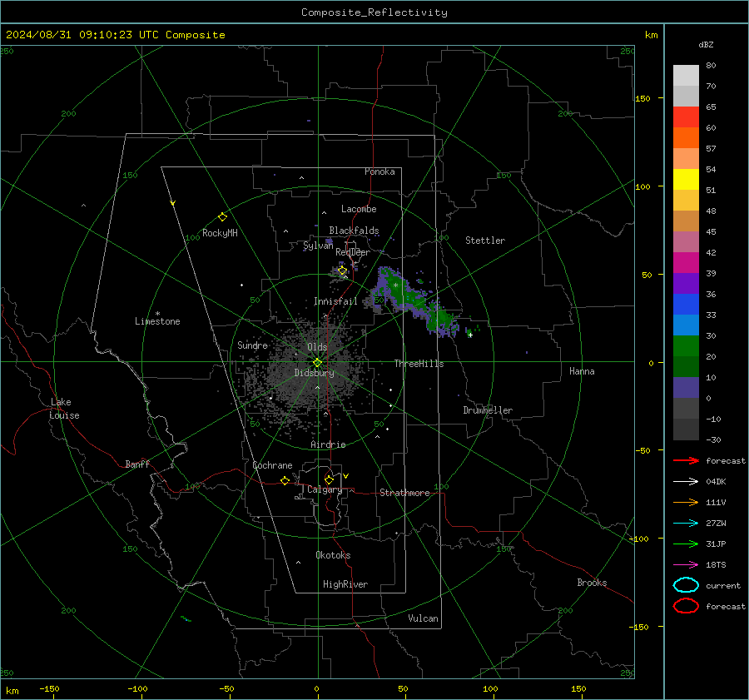
Task: Click the yellow swatch between 54 and 51 dBZ
Action: pos(686,180)
